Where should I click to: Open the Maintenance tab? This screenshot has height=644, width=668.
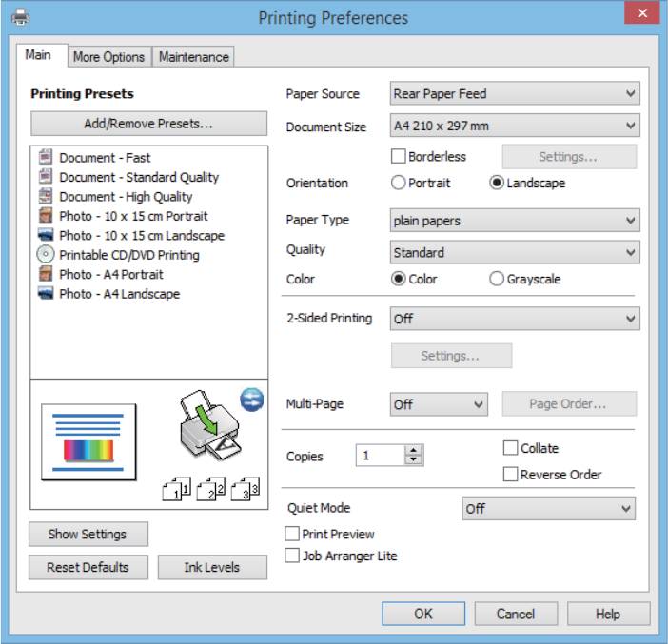pos(193,57)
